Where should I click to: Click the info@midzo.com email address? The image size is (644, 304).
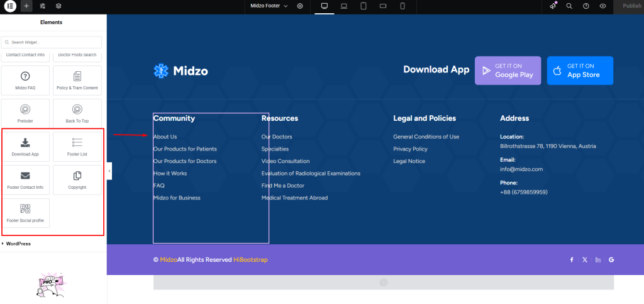pyautogui.click(x=521, y=169)
